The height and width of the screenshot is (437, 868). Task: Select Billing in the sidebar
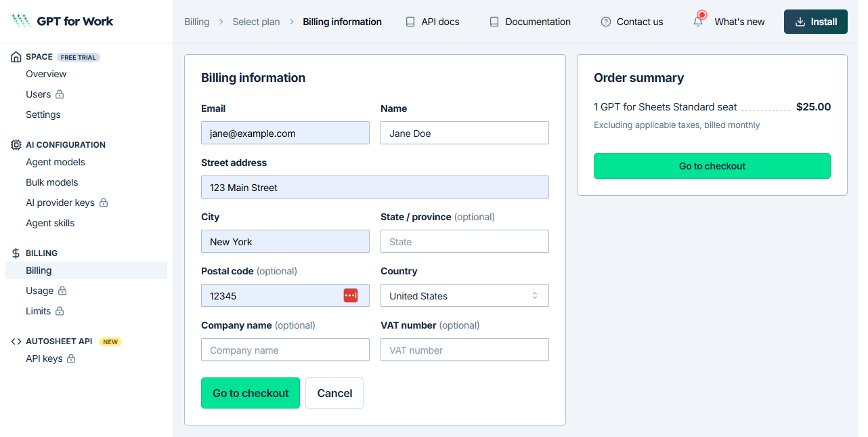tap(86, 270)
